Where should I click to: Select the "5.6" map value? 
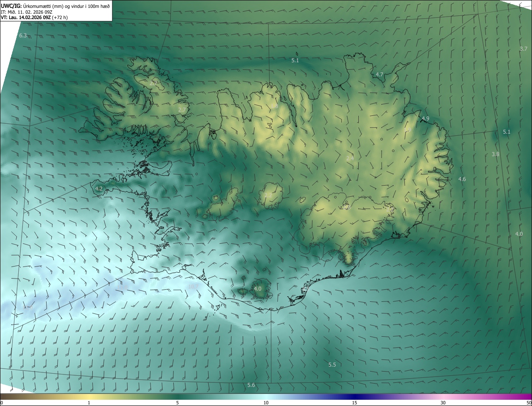251,385
